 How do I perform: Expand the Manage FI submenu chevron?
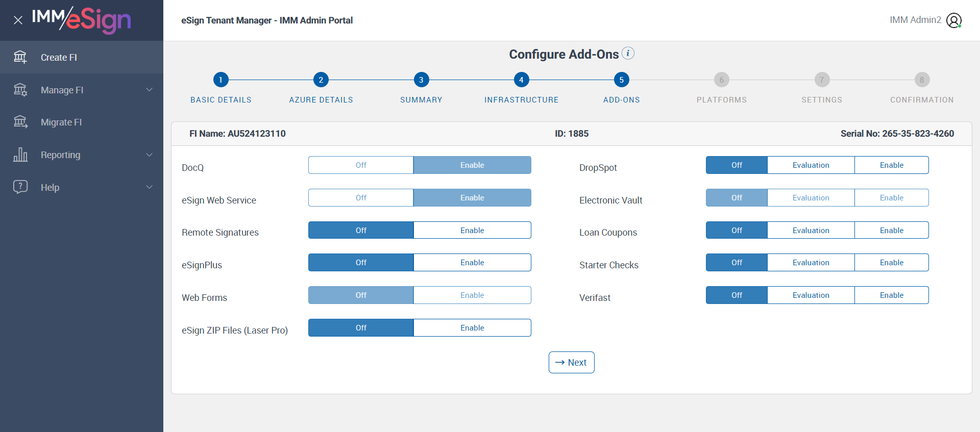coord(150,90)
